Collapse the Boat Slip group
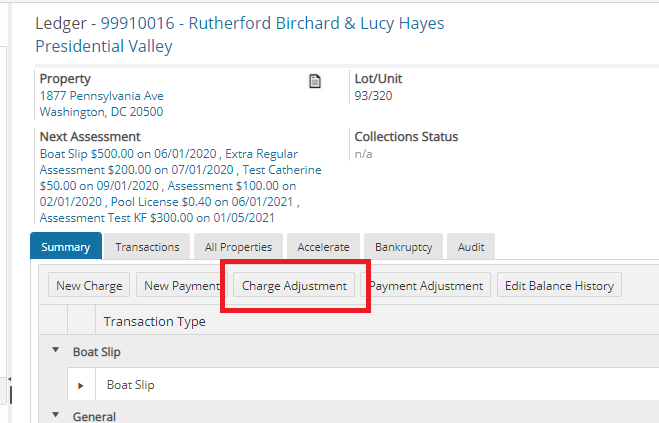 [54, 352]
